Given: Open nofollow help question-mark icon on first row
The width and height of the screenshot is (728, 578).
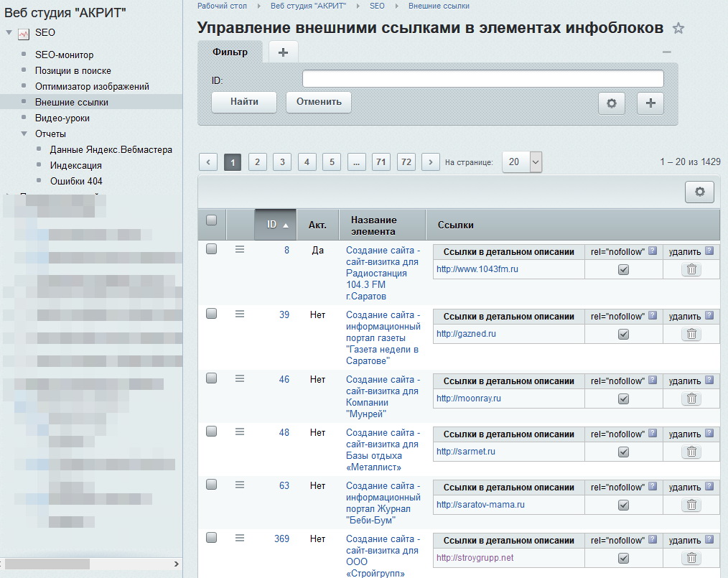Looking at the screenshot, I should [x=652, y=251].
